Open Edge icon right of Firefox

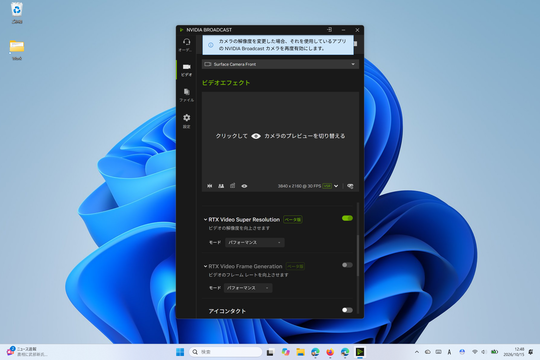(345, 352)
